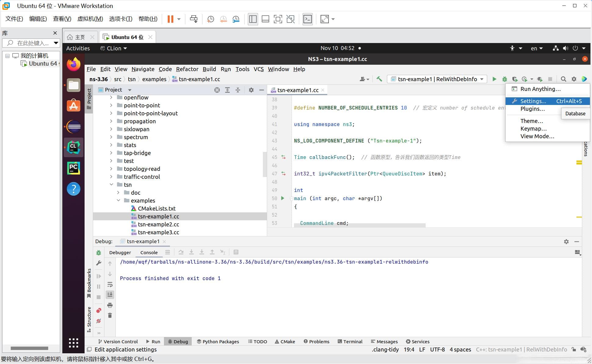Open tsn-example2.cc in project tree
This screenshot has height=364, width=592.
pos(158,224)
